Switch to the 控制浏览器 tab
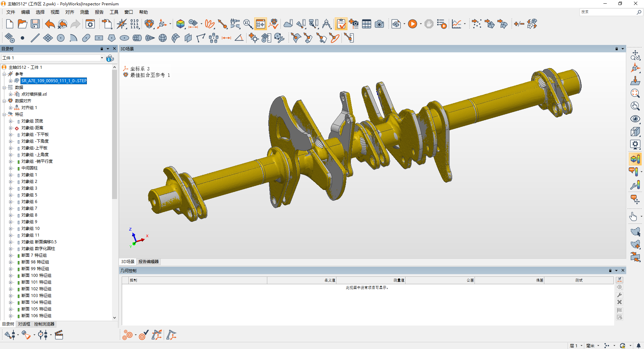The width and height of the screenshot is (644, 349). tap(44, 324)
